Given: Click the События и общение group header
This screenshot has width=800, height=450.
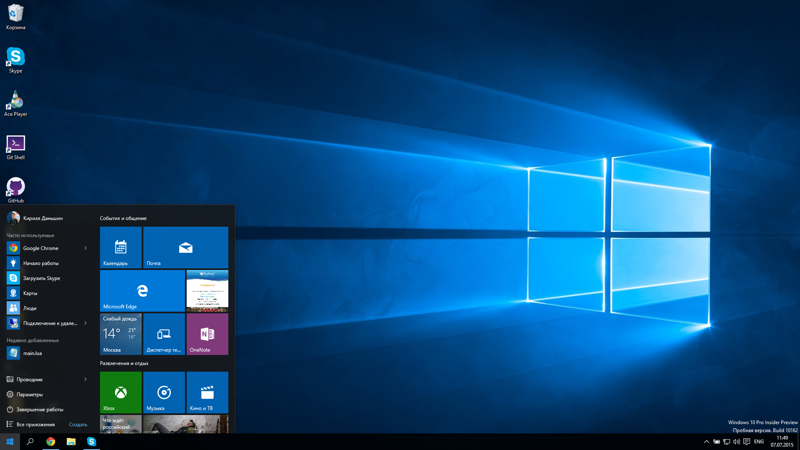Looking at the screenshot, I should (123, 218).
